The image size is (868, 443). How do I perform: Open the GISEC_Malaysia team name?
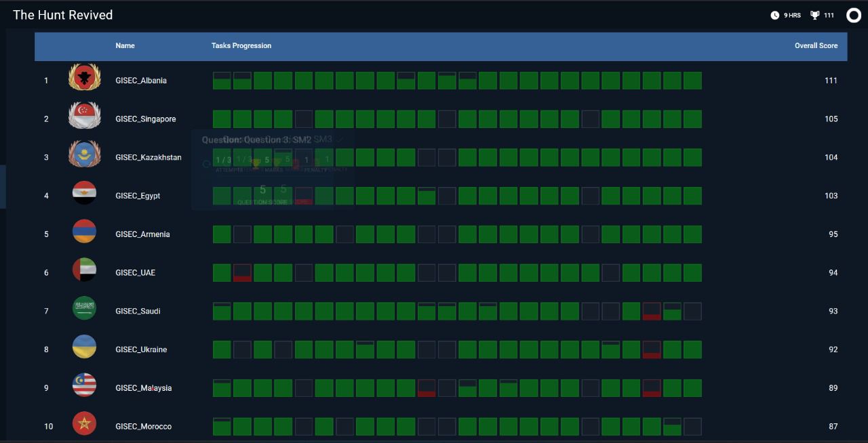pos(143,388)
